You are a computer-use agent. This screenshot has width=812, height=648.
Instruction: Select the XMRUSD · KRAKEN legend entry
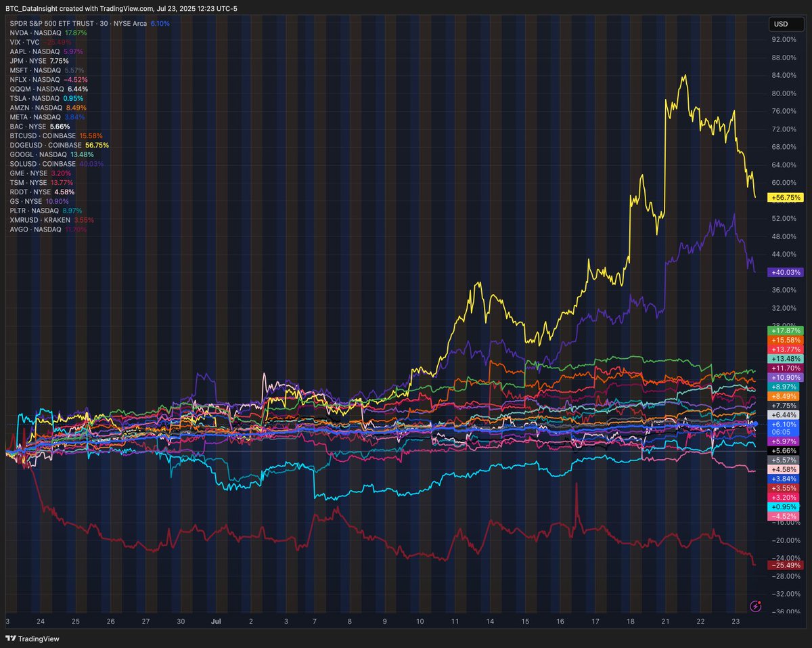(51, 220)
